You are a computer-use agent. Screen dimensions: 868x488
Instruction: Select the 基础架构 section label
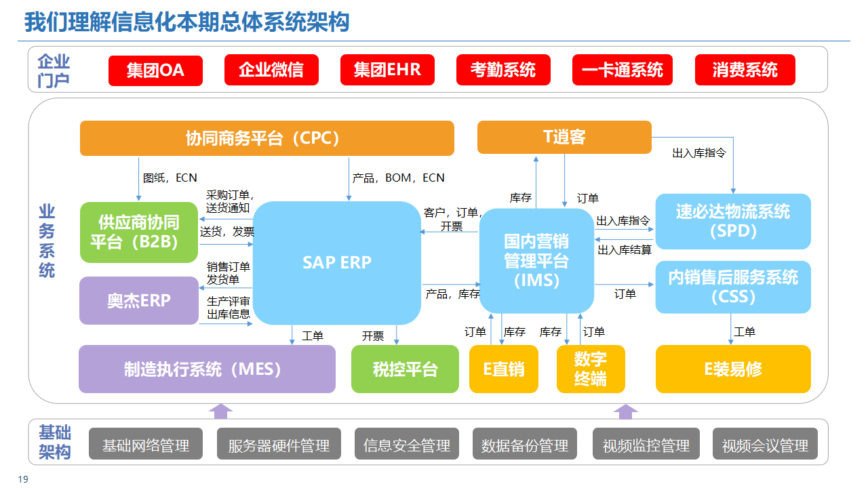(x=55, y=443)
